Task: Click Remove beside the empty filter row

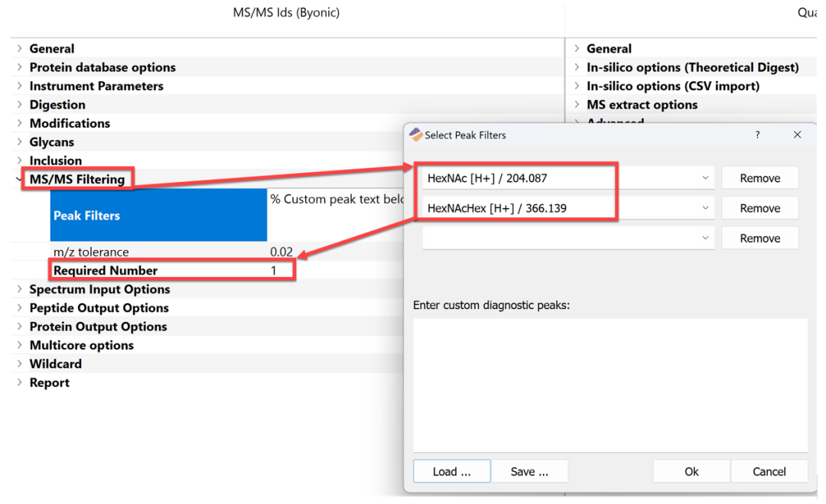Action: (x=759, y=238)
